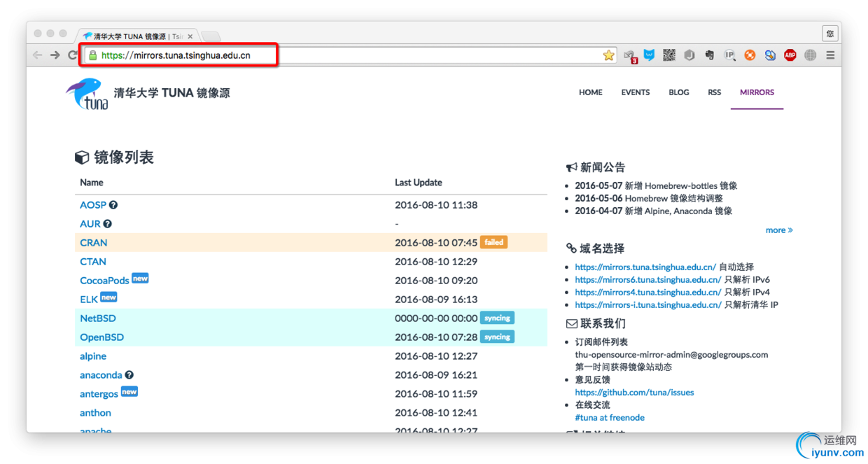Open the #tuna at freenode link
The width and height of the screenshot is (868, 464).
pos(610,418)
